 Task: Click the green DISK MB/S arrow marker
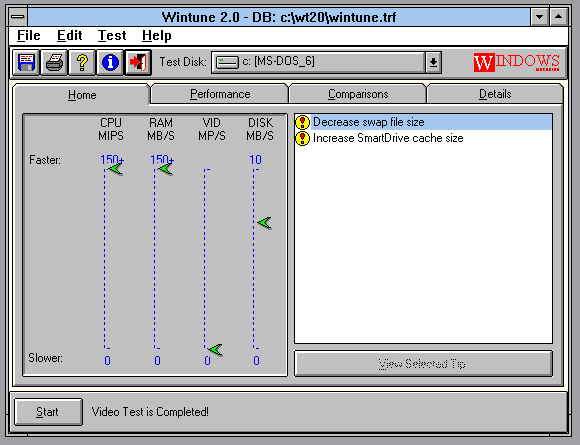(264, 223)
